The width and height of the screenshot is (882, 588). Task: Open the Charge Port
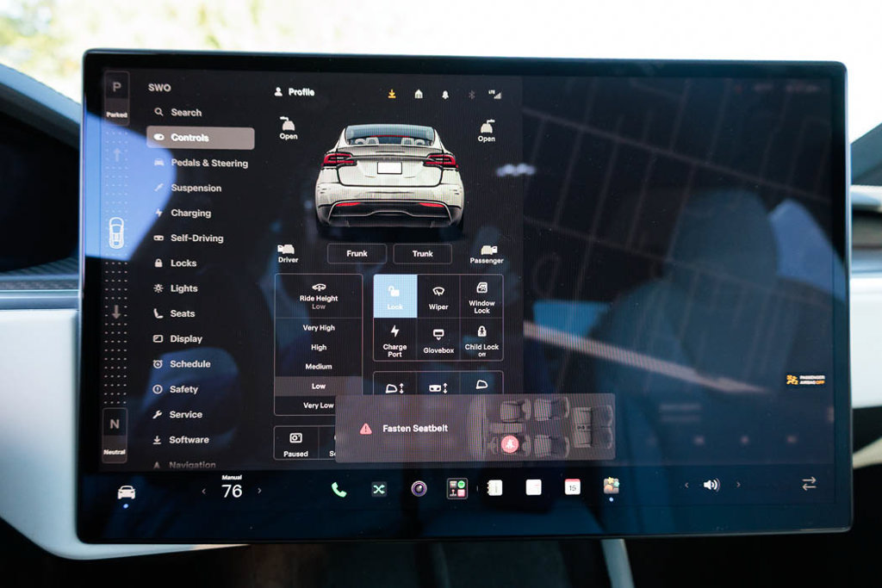pos(394,340)
